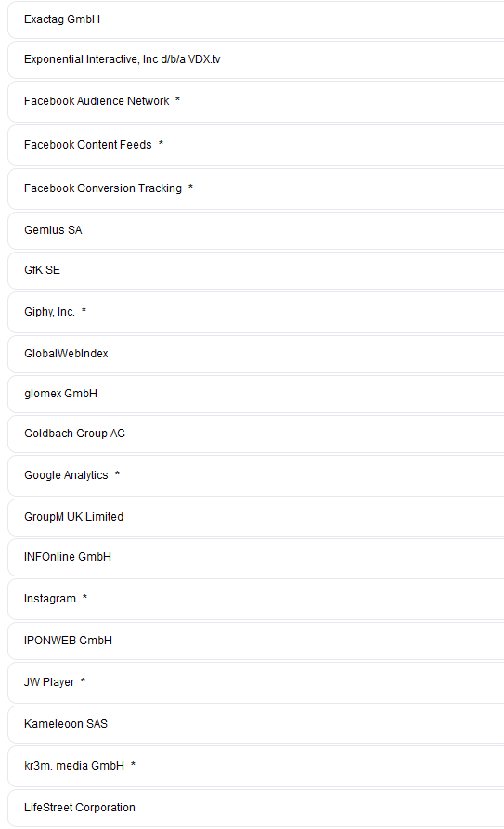Open the INFOnline GmbH entry
Viewport: 504px width, 829px height.
[256, 557]
